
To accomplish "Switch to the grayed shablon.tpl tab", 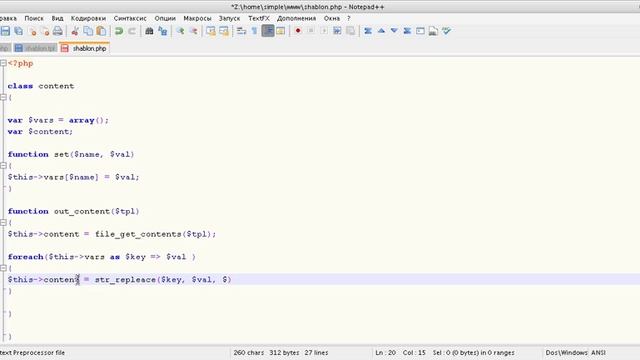I will coord(35,48).
